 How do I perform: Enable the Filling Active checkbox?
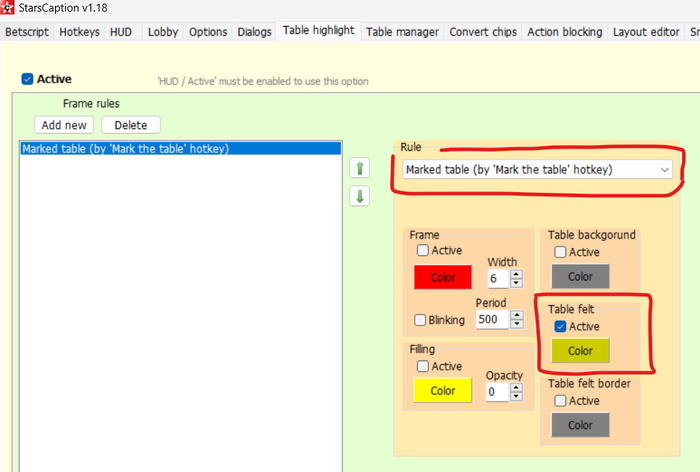click(423, 366)
